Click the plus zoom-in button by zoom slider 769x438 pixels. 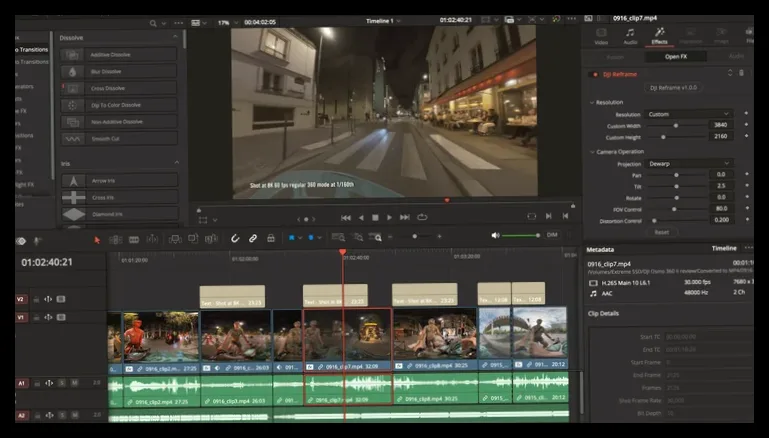coord(439,236)
